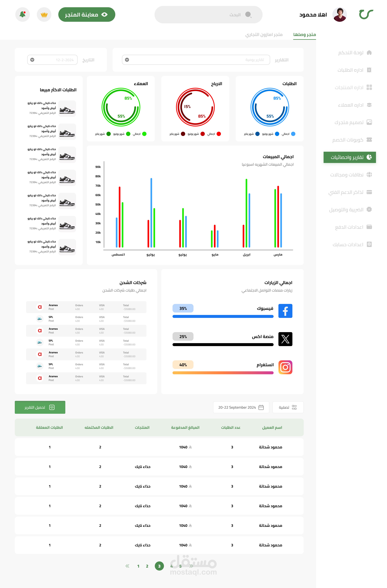This screenshot has width=387, height=588.
Task: Click the Facebook 35% progress bar
Action: tap(223, 316)
